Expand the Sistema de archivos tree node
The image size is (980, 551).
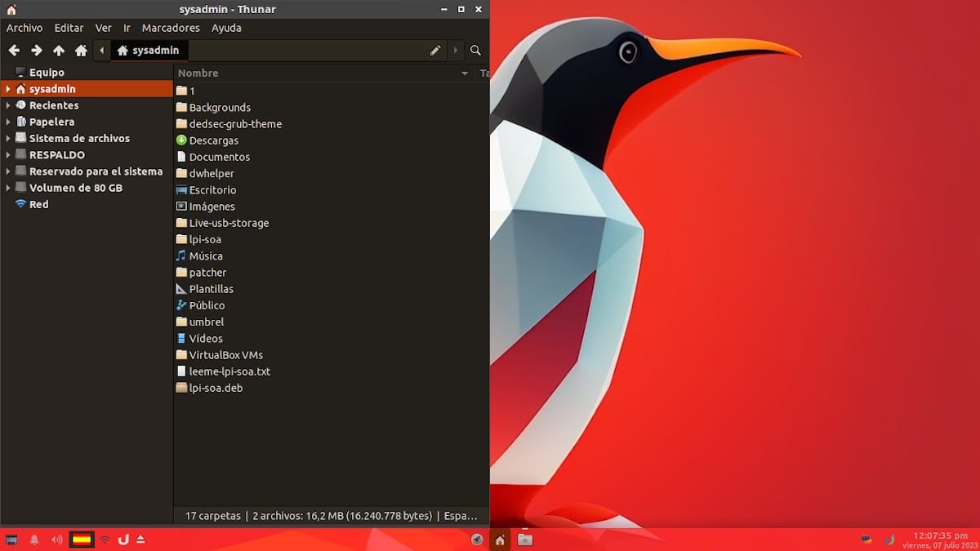(x=8, y=138)
